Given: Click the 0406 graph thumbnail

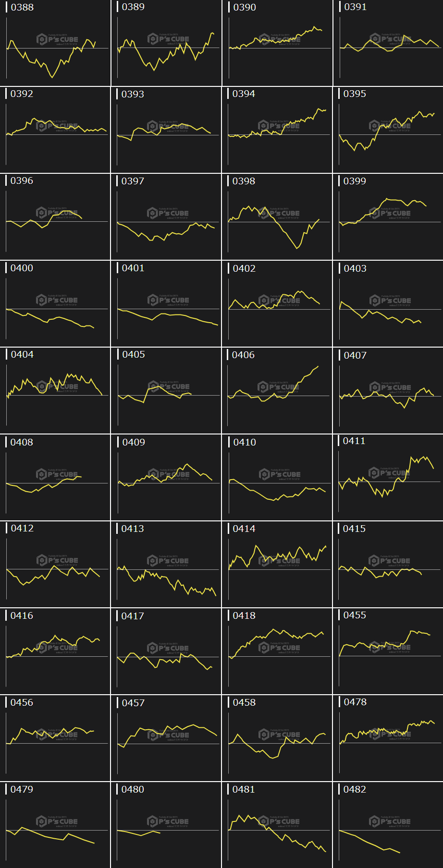Looking at the screenshot, I should [x=277, y=391].
